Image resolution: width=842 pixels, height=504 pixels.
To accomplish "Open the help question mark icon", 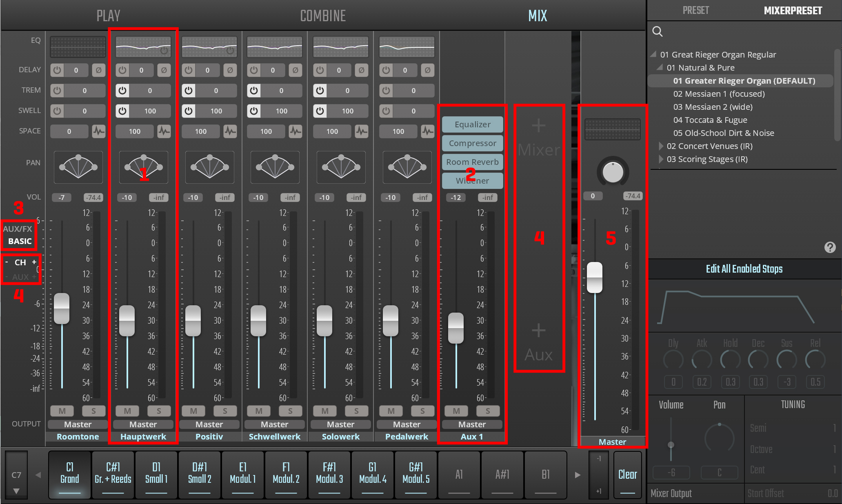I will tap(830, 247).
